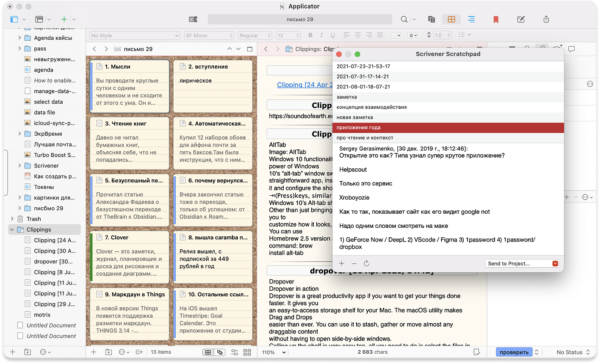Open corkboard options grid icon in footer
The image size is (600, 364).
247,352
